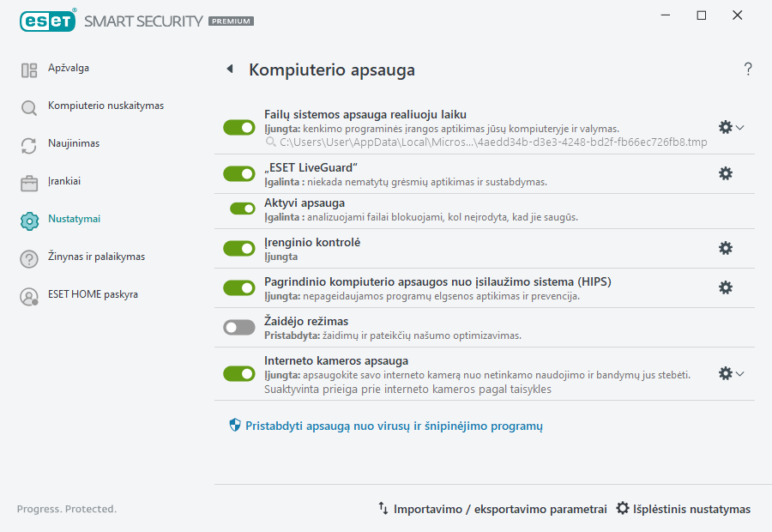
Task: Expand Failų sistemos apsauga options chevron
Action: (739, 127)
